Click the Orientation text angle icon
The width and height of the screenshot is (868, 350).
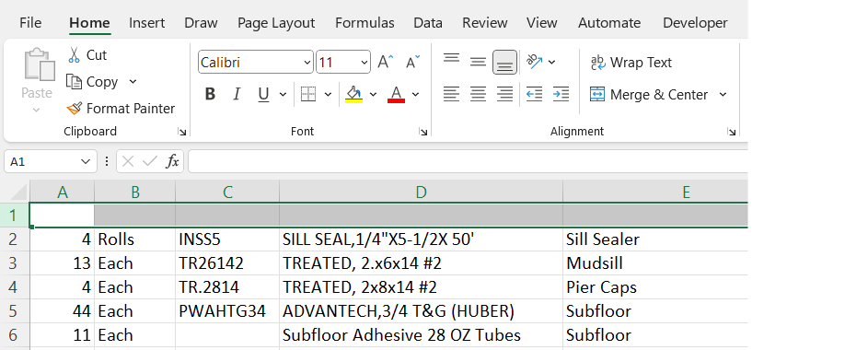coord(535,62)
